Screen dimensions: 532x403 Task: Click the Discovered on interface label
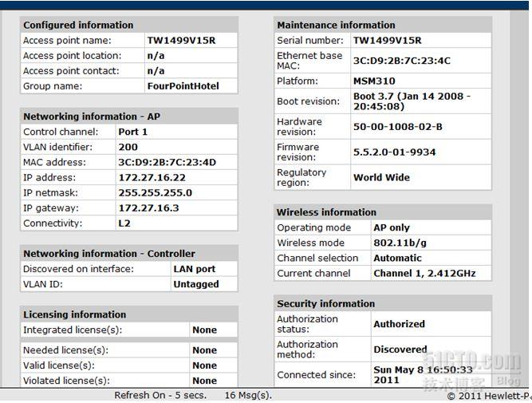pyautogui.click(x=78, y=269)
